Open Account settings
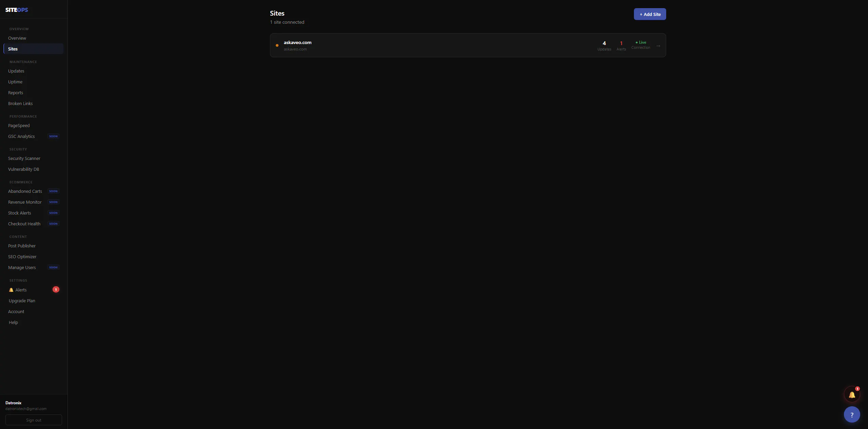 click(x=33, y=311)
